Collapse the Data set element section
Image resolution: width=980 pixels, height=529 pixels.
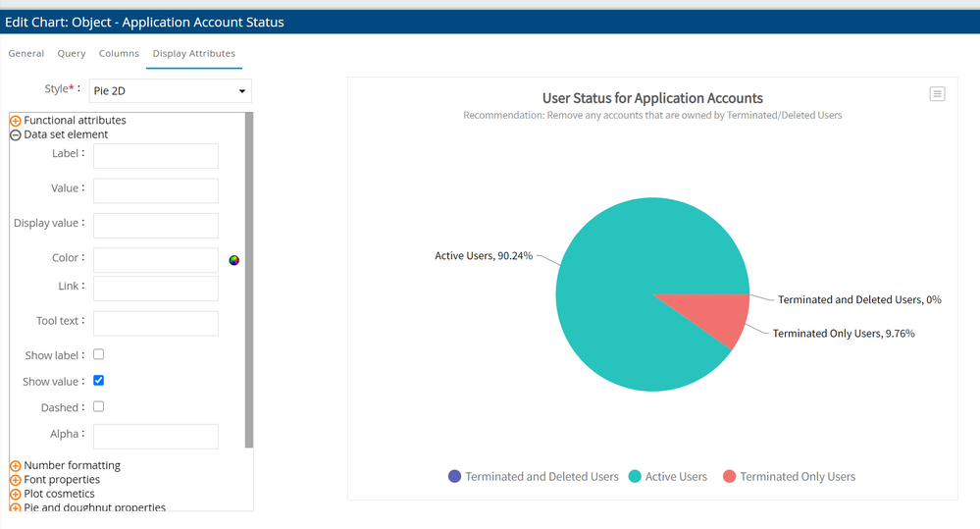tap(16, 134)
